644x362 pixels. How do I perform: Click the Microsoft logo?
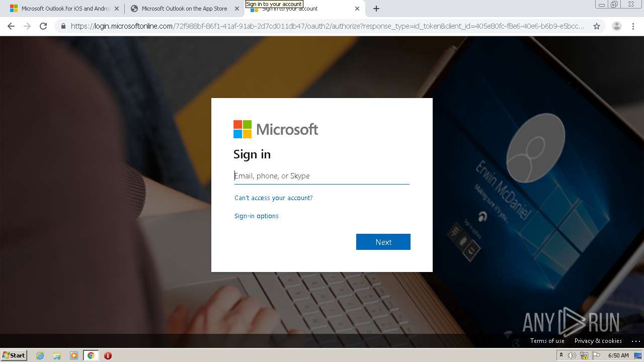click(x=276, y=129)
